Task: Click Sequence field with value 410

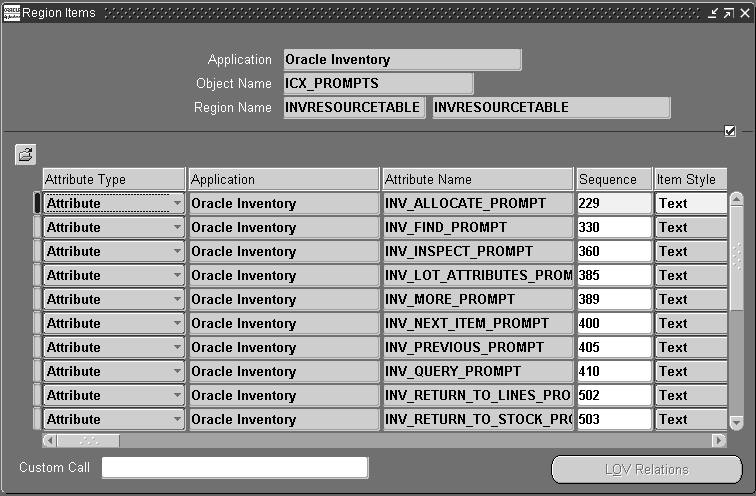Action: [614, 371]
